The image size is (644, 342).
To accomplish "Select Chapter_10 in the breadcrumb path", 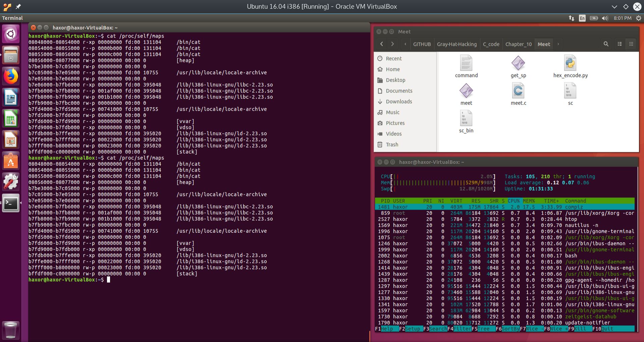I will click(518, 44).
